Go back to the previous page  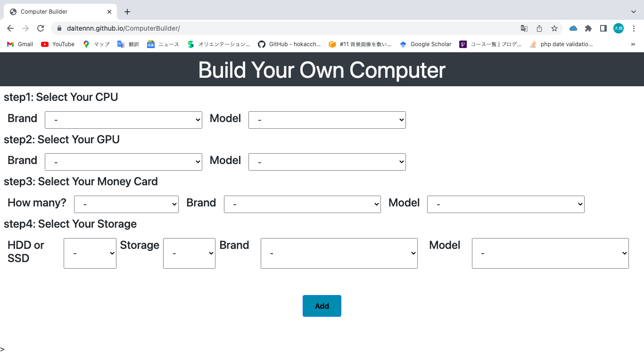10,28
